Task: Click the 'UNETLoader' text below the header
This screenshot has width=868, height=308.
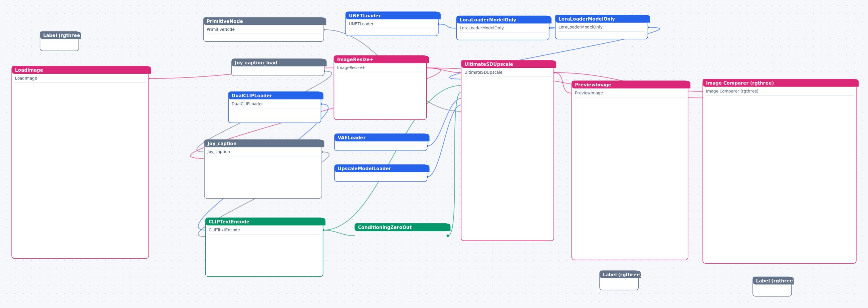Action: [361, 24]
